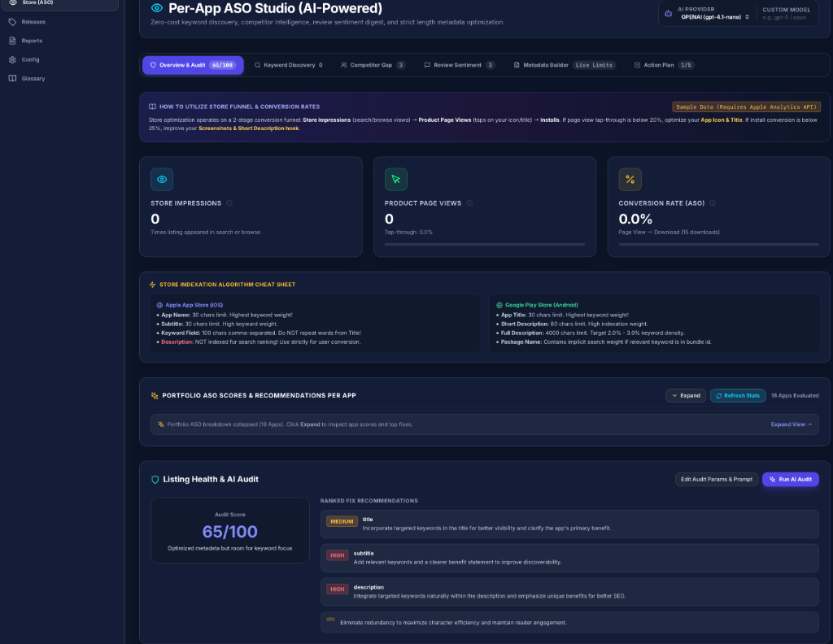Click the sparkle icon beside Portfolio ASO Scores
Screen dimensions: 833x644
pyautogui.click(x=155, y=395)
